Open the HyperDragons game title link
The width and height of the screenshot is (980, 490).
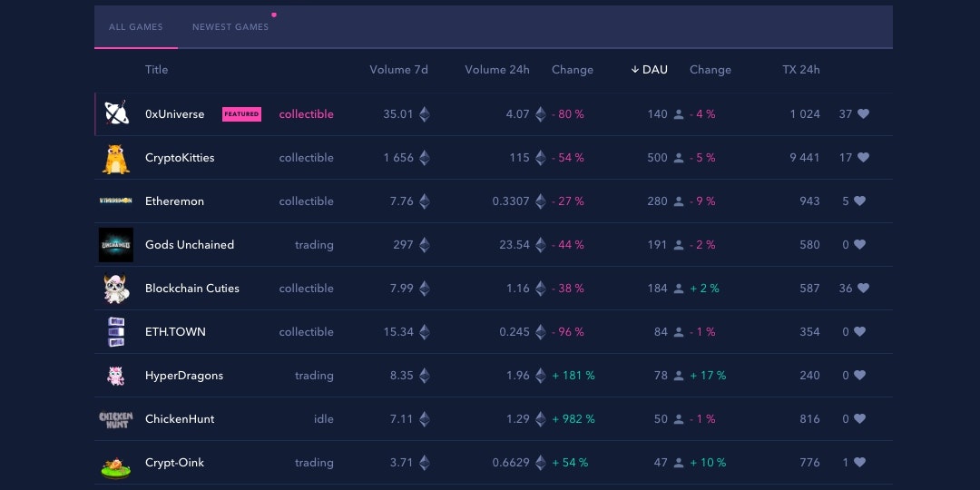tap(183, 376)
